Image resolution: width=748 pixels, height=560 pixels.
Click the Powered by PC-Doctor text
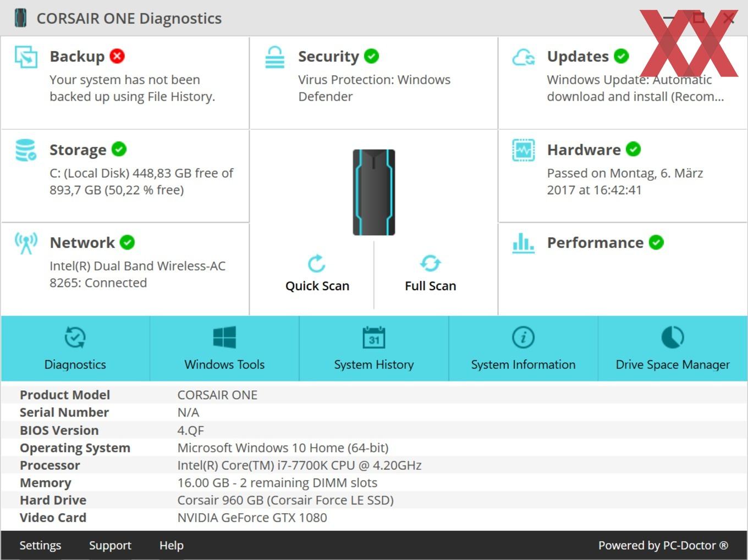[x=663, y=545]
